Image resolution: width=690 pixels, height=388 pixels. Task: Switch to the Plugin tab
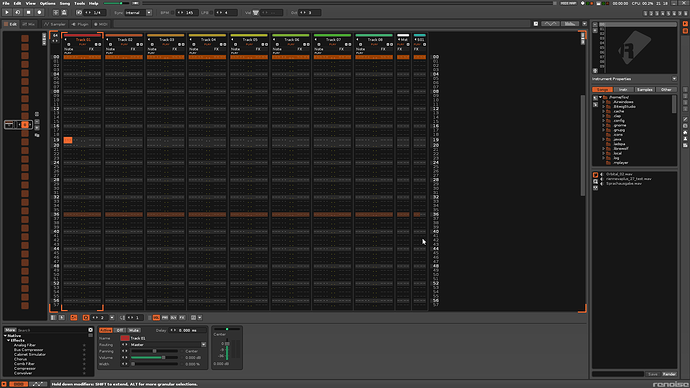tap(81, 24)
